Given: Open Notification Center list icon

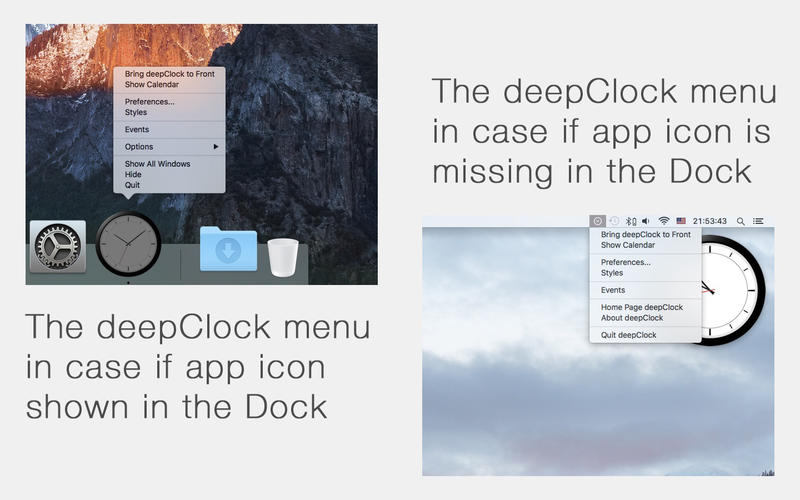Looking at the screenshot, I should (758, 221).
